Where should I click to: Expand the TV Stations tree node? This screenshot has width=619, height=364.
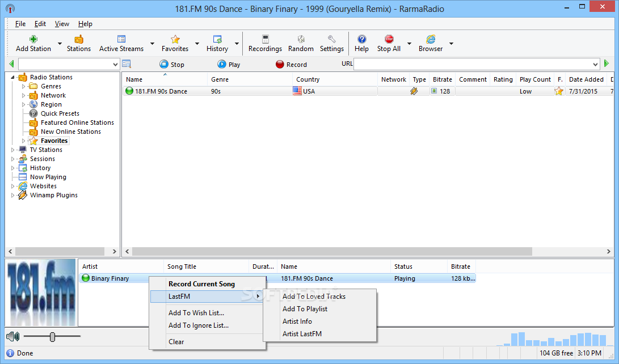[12, 150]
